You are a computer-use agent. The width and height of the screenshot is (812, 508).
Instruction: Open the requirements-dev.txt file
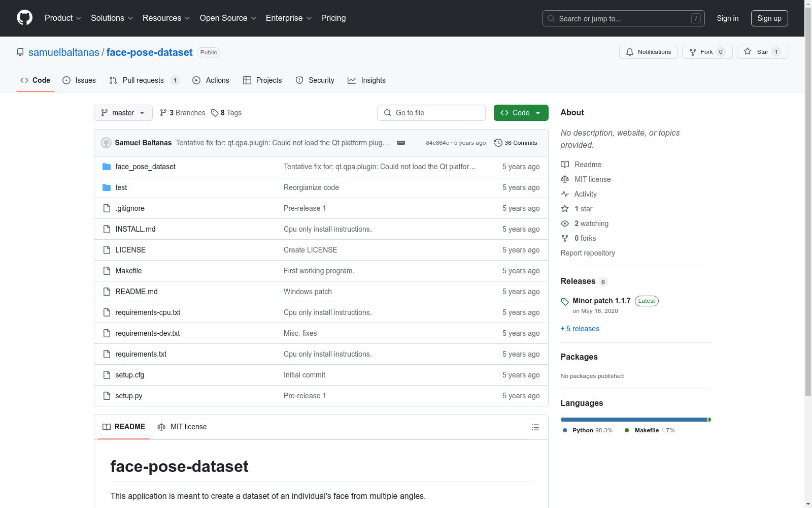[148, 333]
